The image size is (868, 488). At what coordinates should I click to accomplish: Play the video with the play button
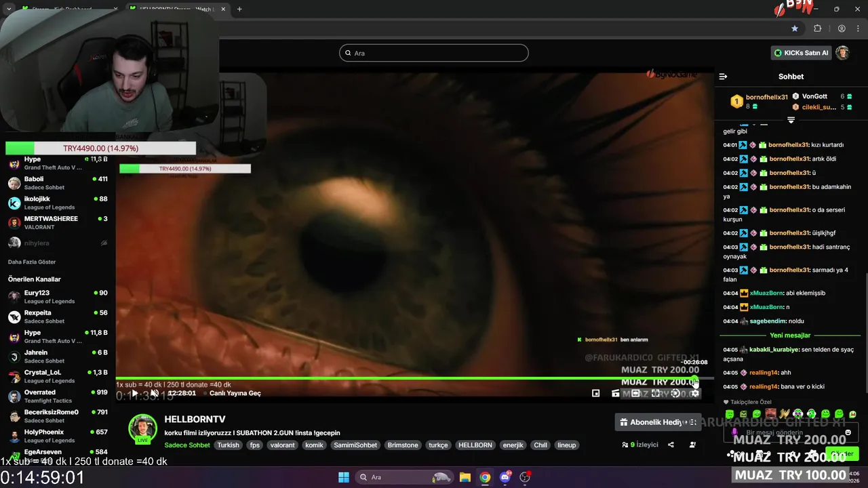[135, 393]
